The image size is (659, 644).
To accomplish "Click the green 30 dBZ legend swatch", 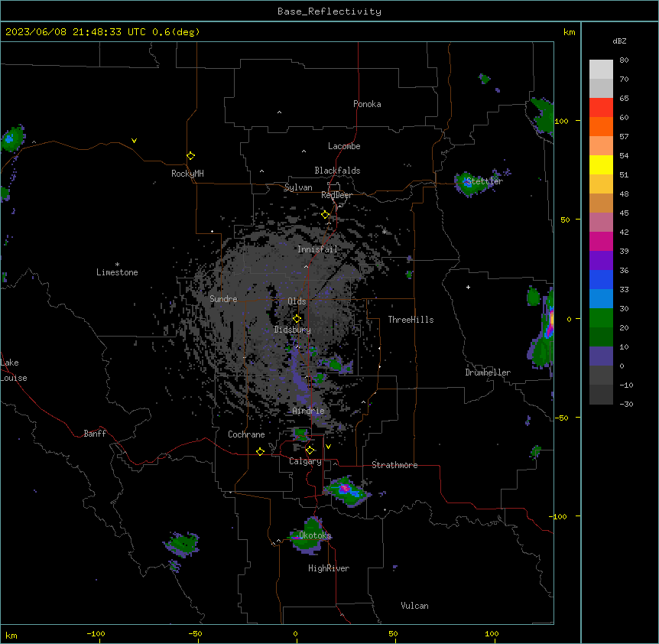I will point(601,318).
